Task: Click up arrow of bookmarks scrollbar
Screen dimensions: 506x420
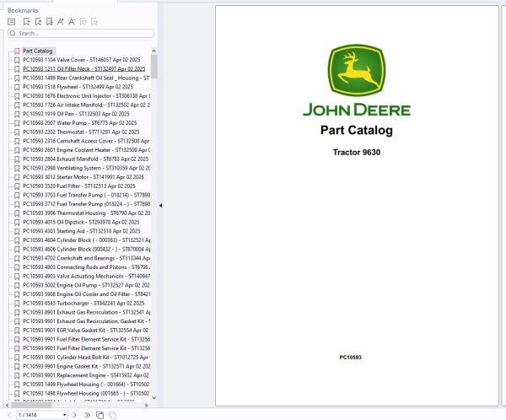Action: click(x=154, y=51)
